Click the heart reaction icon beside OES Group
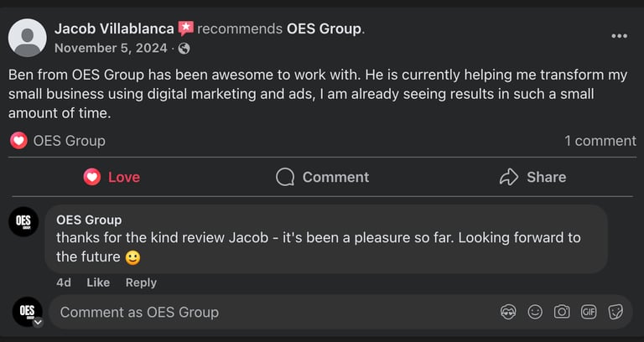The width and height of the screenshot is (644, 342). (18, 141)
